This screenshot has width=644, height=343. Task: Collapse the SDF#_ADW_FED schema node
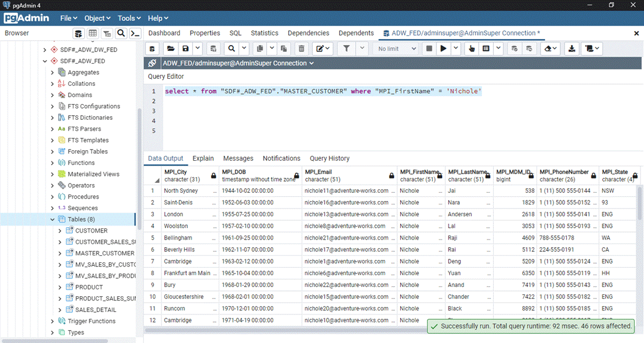pyautogui.click(x=45, y=61)
